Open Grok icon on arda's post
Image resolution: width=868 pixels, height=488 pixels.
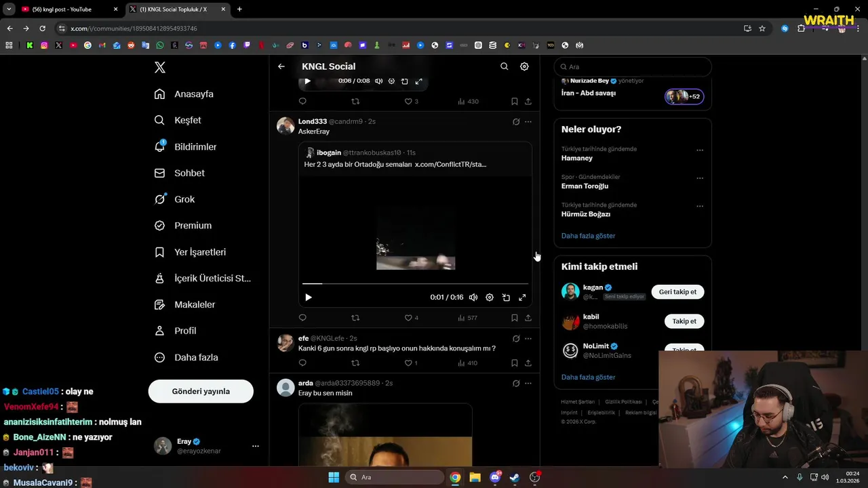pos(516,383)
